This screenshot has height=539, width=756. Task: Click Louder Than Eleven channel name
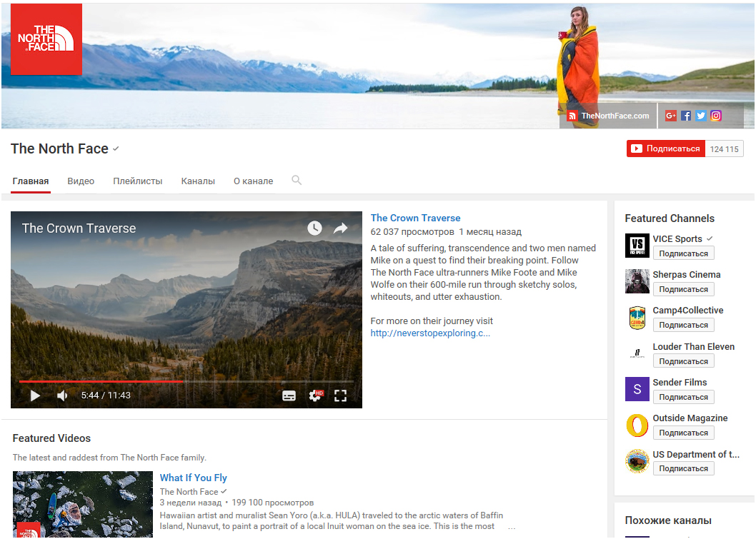[x=693, y=346]
